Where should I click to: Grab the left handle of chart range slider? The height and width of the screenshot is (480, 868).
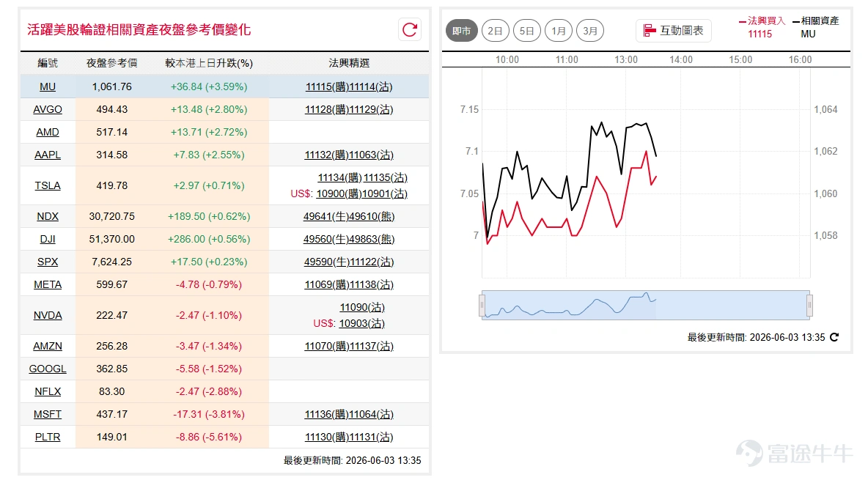482,305
